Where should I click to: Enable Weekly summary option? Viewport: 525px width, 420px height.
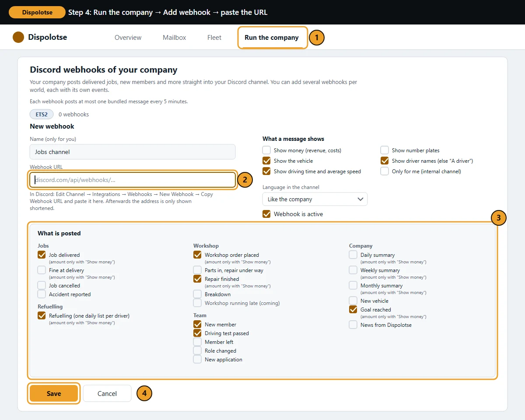(353, 270)
